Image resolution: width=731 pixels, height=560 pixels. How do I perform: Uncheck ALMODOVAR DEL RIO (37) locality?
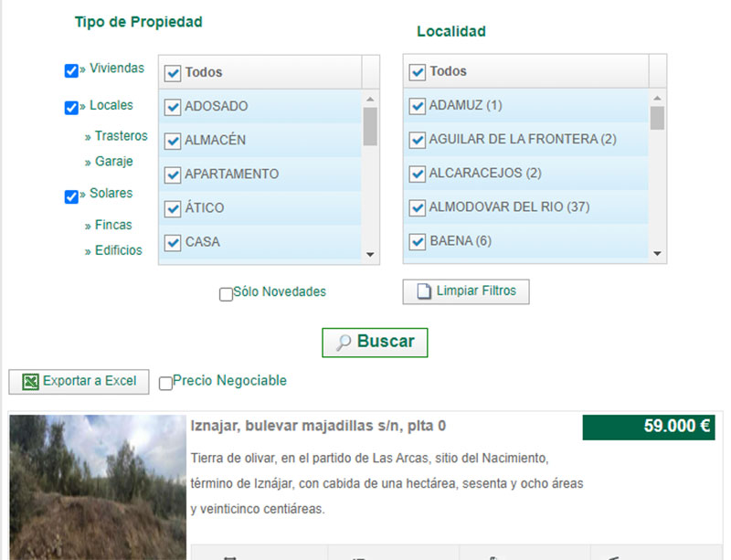[418, 207]
